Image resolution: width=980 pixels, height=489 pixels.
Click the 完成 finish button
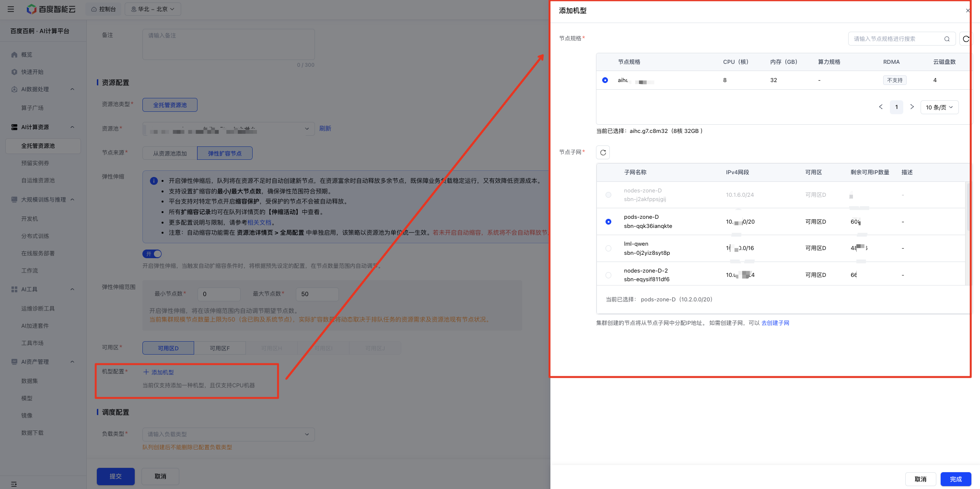pos(956,479)
